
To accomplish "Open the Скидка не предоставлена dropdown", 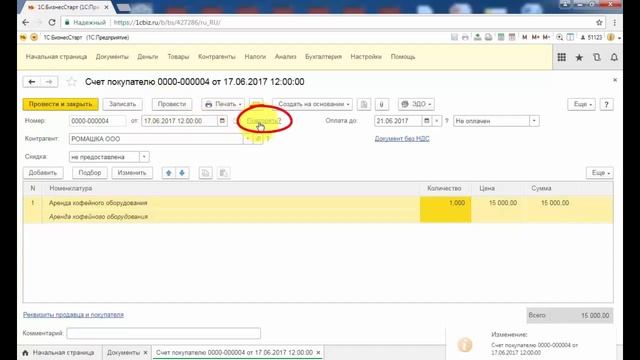I will pyautogui.click(x=144, y=157).
